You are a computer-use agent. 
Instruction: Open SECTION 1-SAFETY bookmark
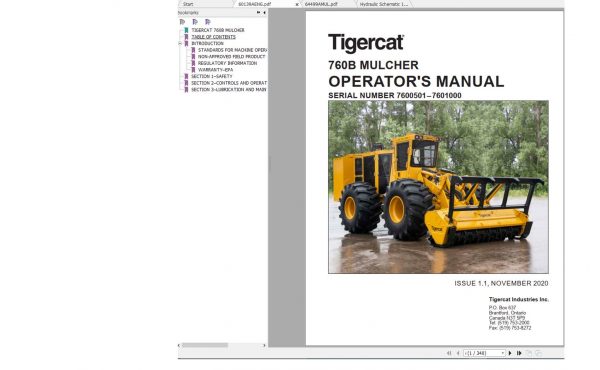[x=212, y=76]
